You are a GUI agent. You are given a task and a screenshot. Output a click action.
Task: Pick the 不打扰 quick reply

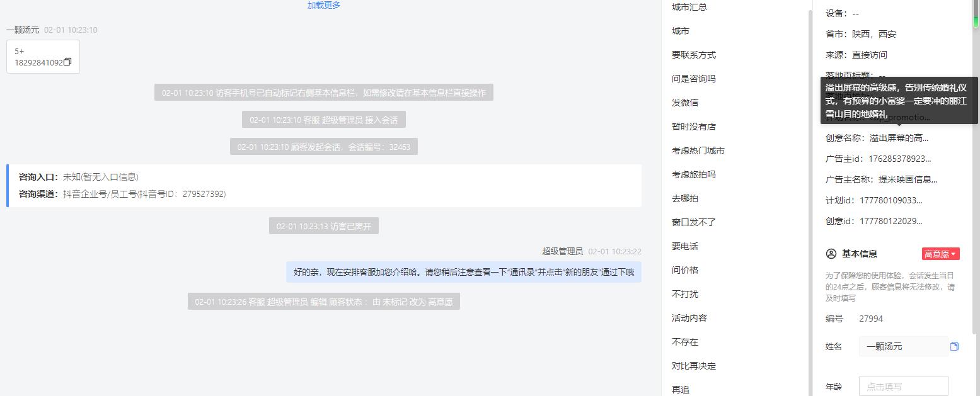[685, 294]
